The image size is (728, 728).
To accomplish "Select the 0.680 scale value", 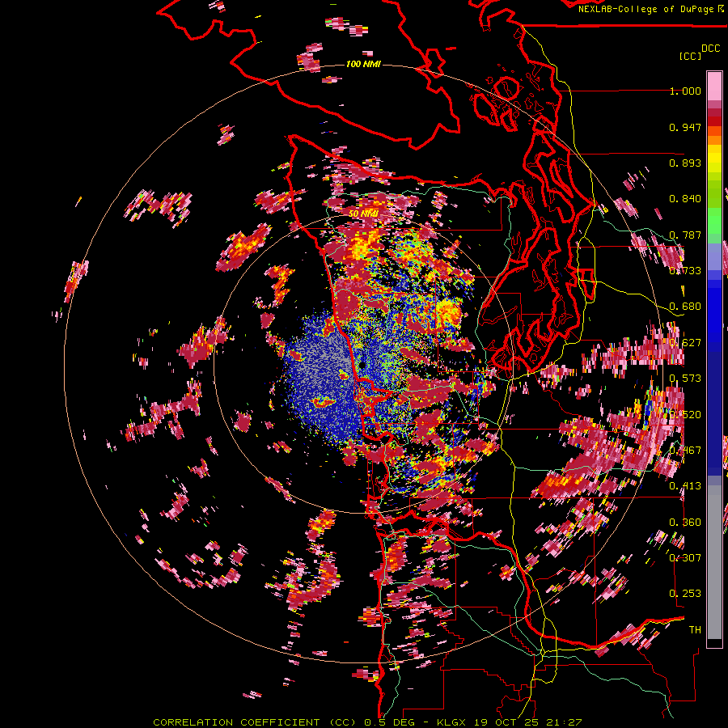I will [x=685, y=307].
